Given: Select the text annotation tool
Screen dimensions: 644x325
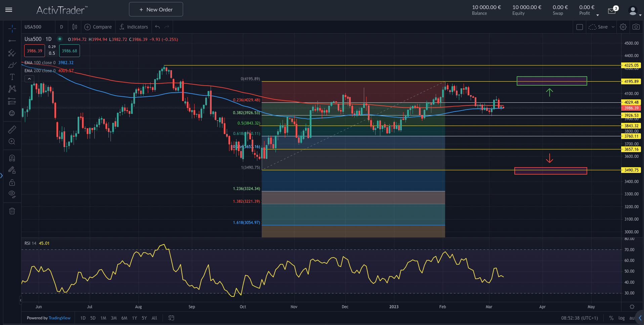Looking at the screenshot, I should point(12,77).
